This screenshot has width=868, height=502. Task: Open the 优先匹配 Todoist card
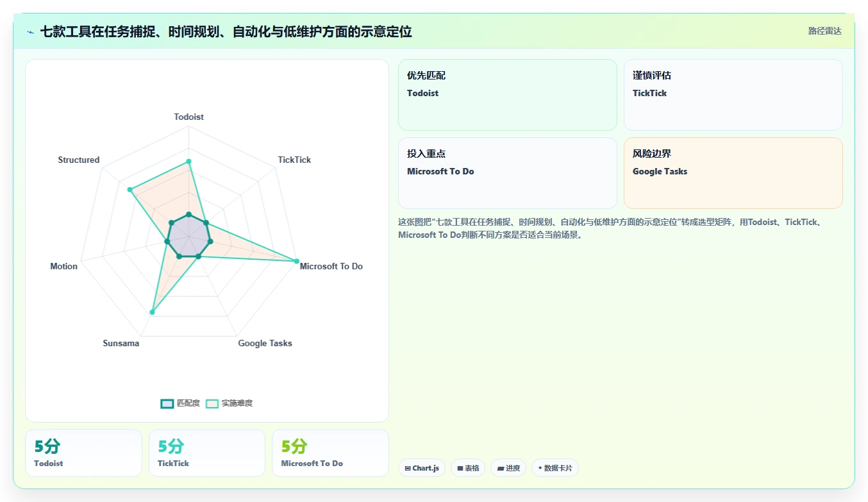click(507, 95)
